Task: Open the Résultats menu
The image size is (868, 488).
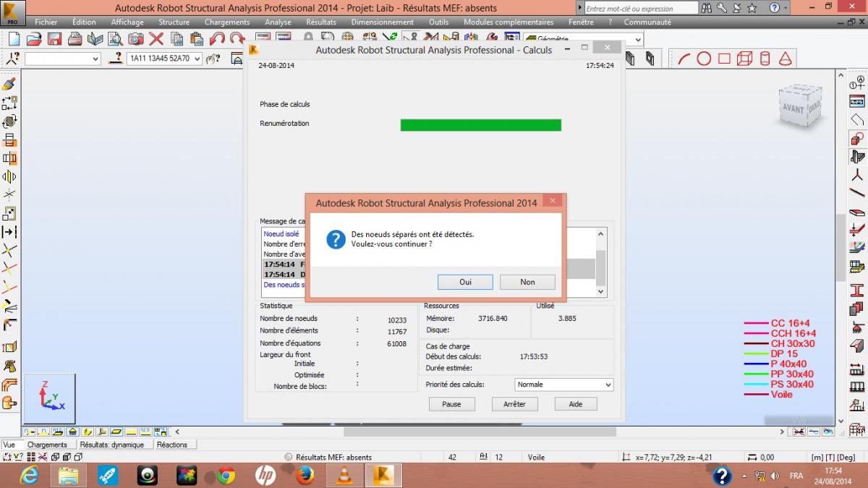Action: tap(321, 22)
